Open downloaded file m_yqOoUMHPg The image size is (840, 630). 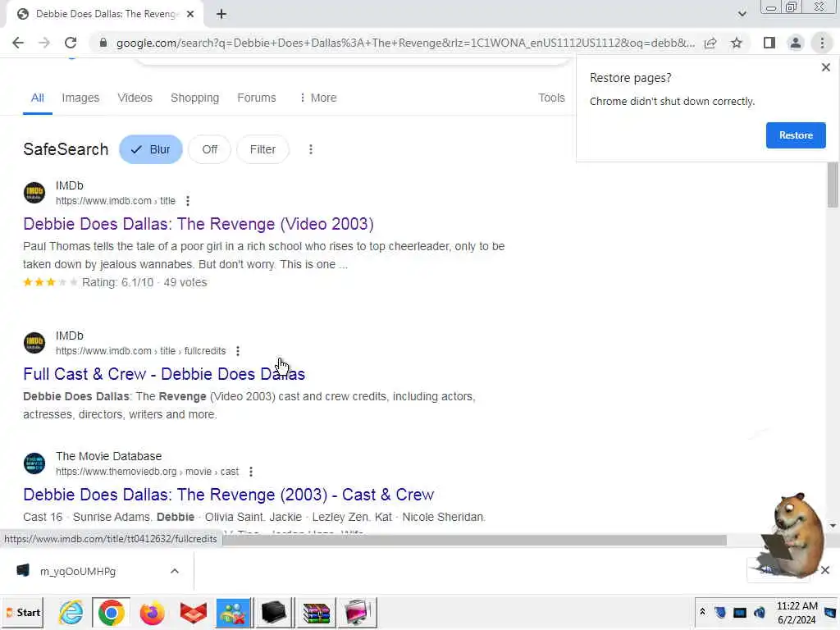78,571
